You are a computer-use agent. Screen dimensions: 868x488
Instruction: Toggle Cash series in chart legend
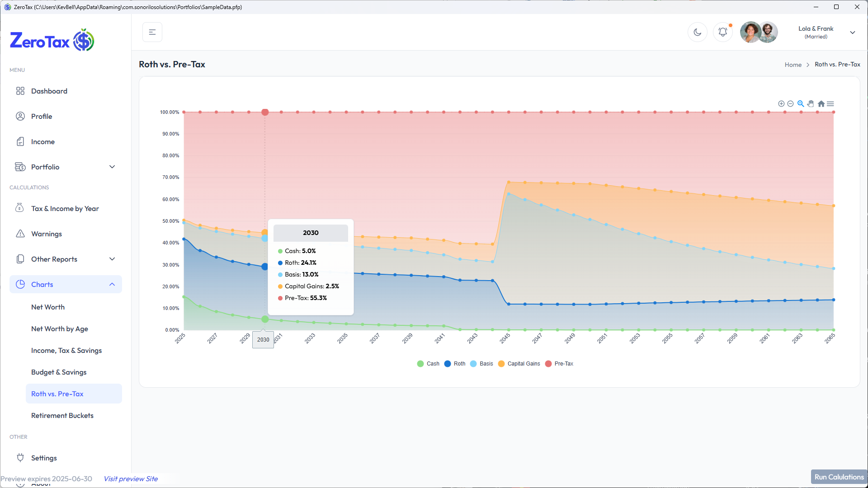[x=428, y=364]
